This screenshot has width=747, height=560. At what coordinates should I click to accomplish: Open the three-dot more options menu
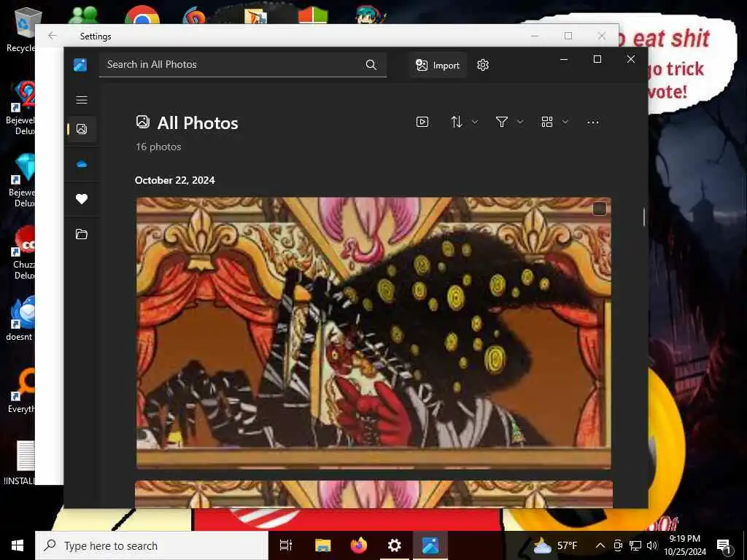(592, 122)
